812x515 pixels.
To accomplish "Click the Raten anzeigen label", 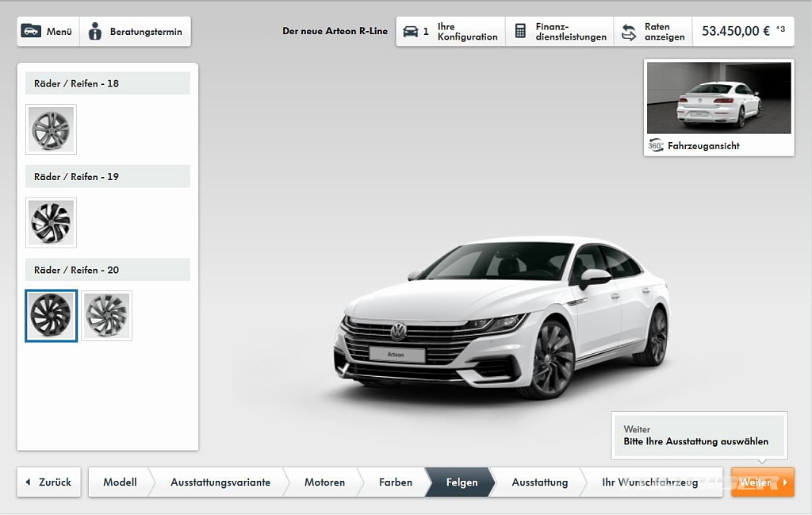I will 665,32.
